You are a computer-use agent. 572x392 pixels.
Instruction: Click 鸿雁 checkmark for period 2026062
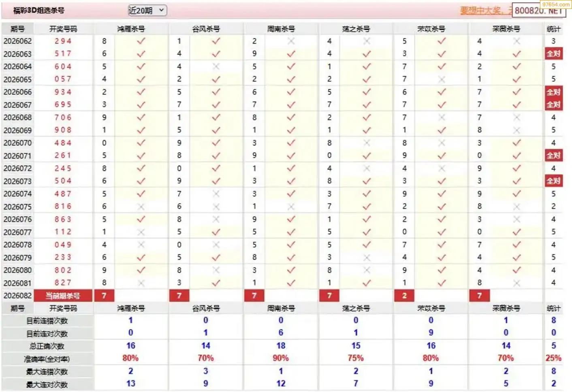click(141, 41)
